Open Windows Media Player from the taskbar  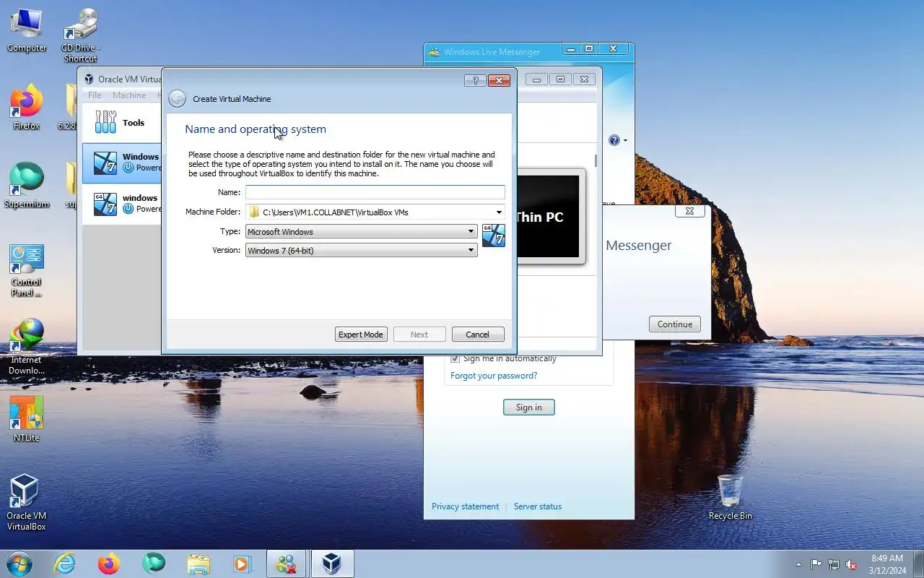click(242, 564)
